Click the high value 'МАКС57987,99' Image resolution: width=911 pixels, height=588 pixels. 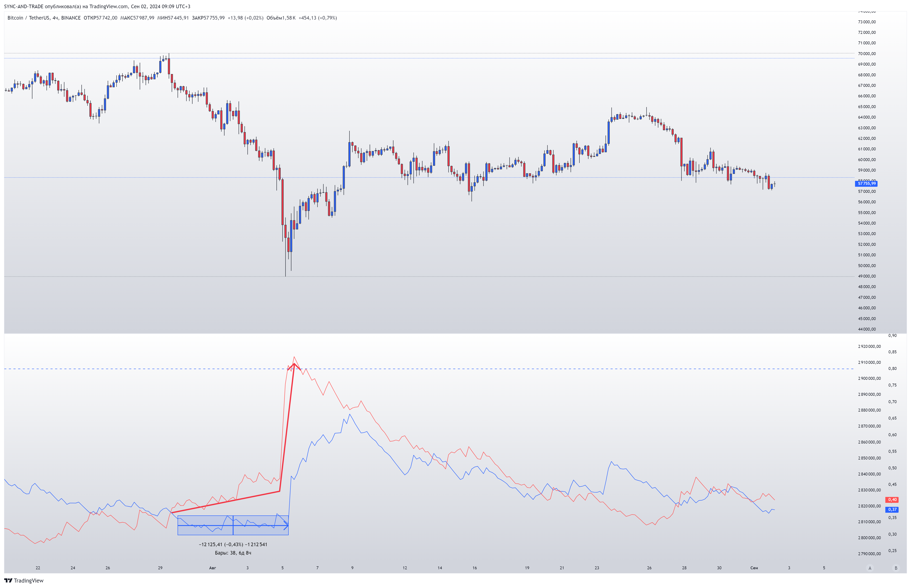[x=137, y=18]
